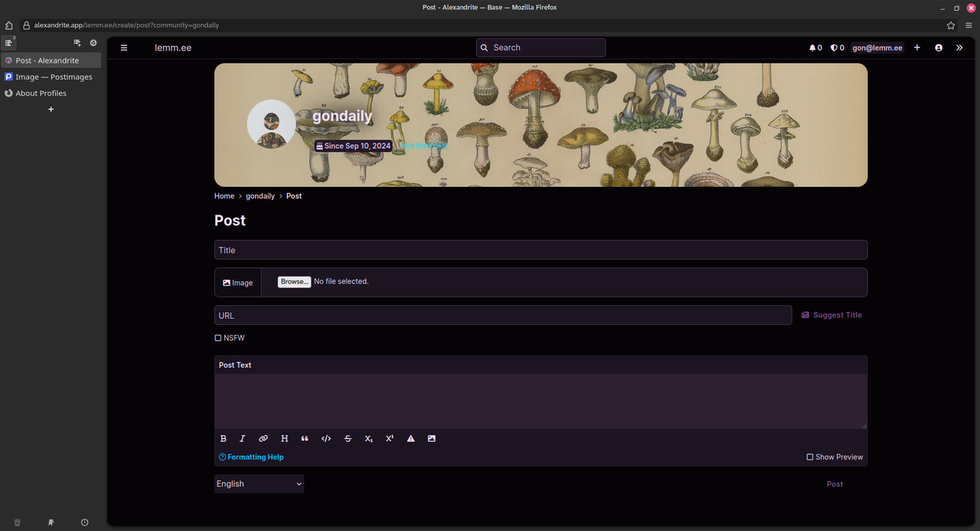Screen dimensions: 980x531
Task: Add a blockquote with the quote icon
Action: [305, 439]
